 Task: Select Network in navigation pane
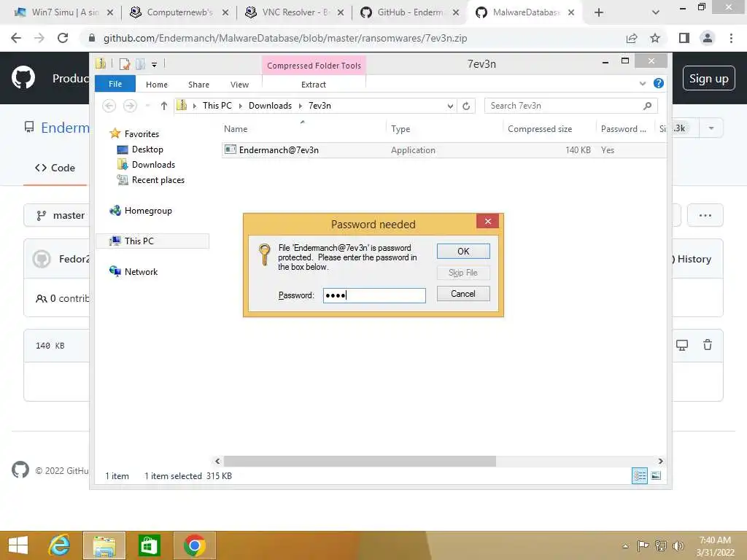tap(141, 271)
